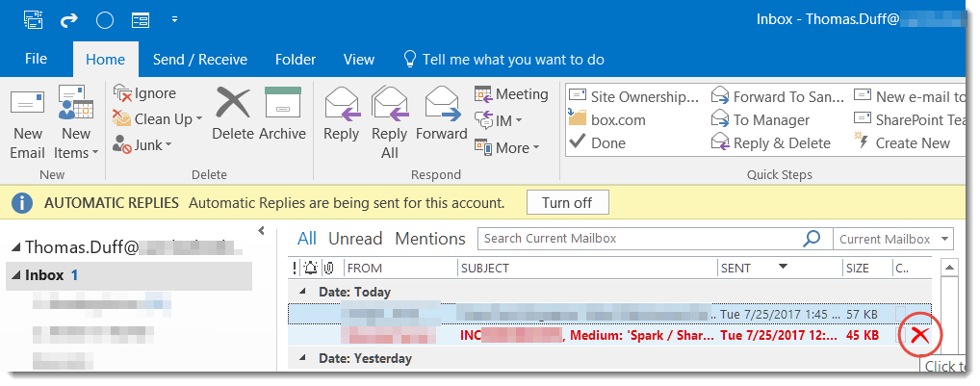
Task: Show All messages filter
Action: click(307, 239)
